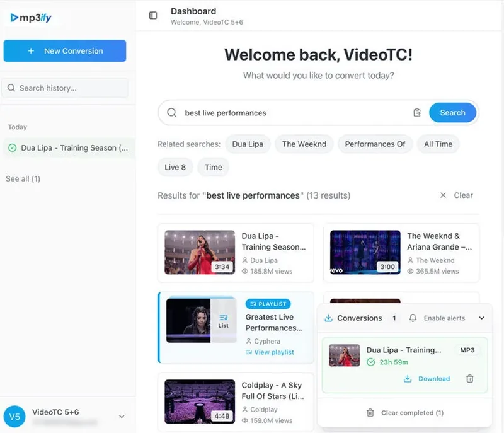
Task: Click the green completed check icon in history
Action: 12,148
